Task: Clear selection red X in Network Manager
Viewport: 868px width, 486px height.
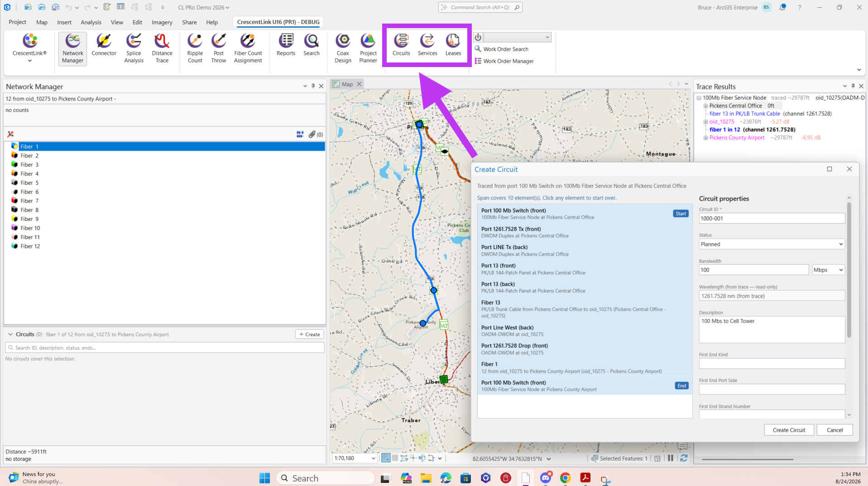Action: pyautogui.click(x=10, y=134)
